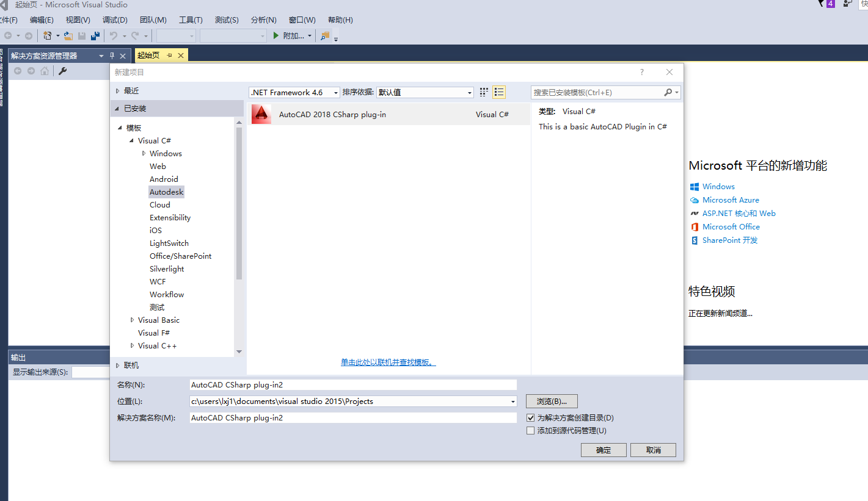This screenshot has height=501, width=868.
Task: Open the 排序依据 默认值 sort dropdown
Action: coord(425,93)
